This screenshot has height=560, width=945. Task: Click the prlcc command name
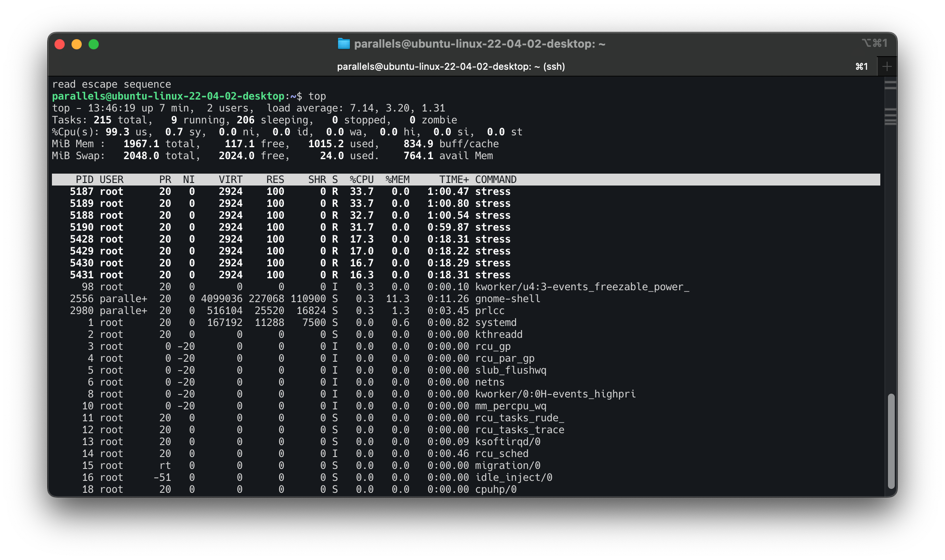(x=490, y=311)
